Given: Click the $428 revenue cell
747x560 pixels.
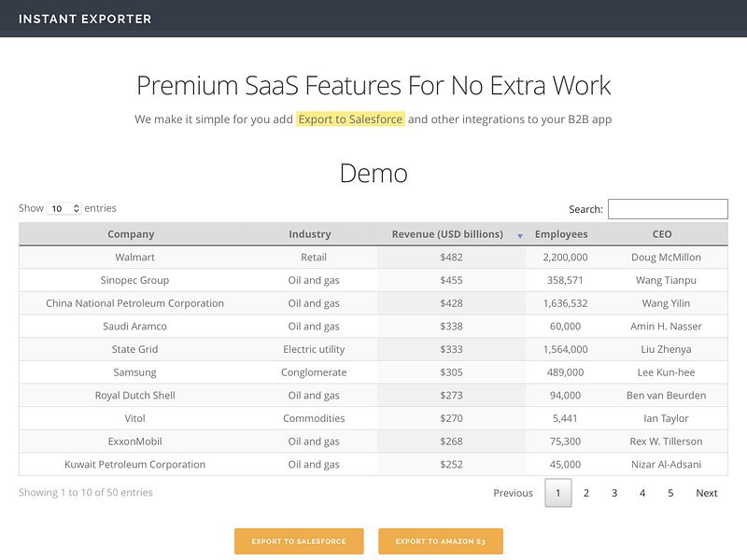Looking at the screenshot, I should [451, 303].
